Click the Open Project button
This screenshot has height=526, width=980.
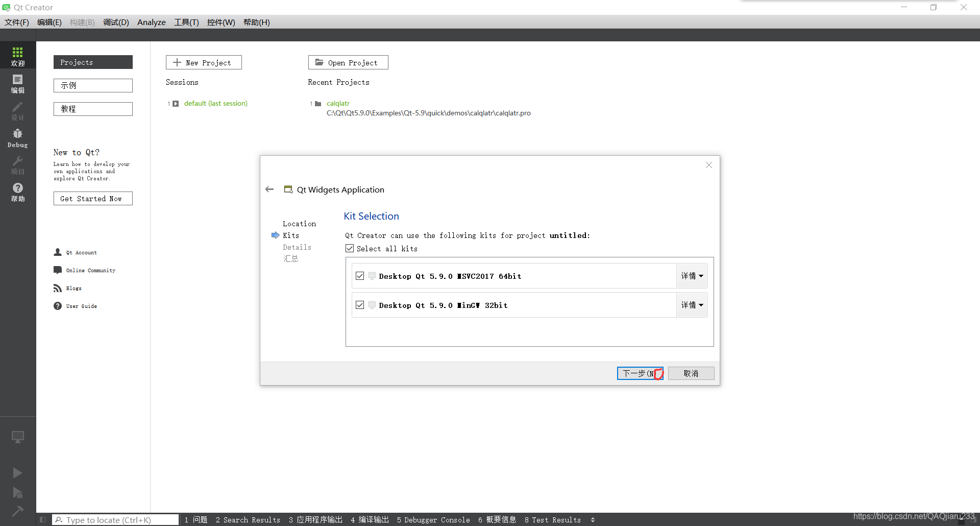click(348, 62)
